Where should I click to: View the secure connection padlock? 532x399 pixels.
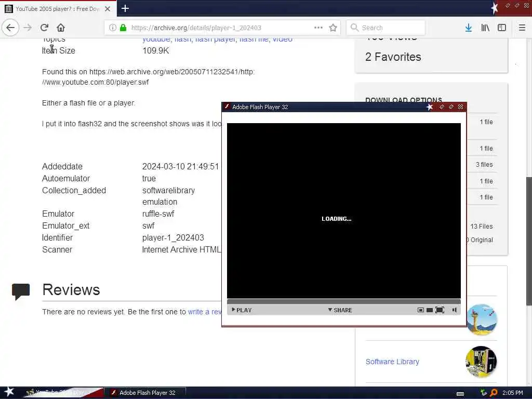click(x=123, y=28)
